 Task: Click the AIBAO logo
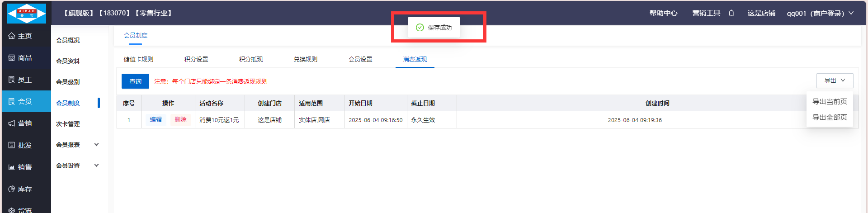pyautogui.click(x=26, y=14)
